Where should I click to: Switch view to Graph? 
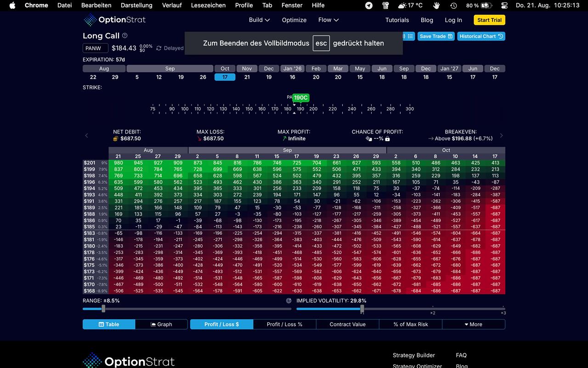pyautogui.click(x=161, y=324)
